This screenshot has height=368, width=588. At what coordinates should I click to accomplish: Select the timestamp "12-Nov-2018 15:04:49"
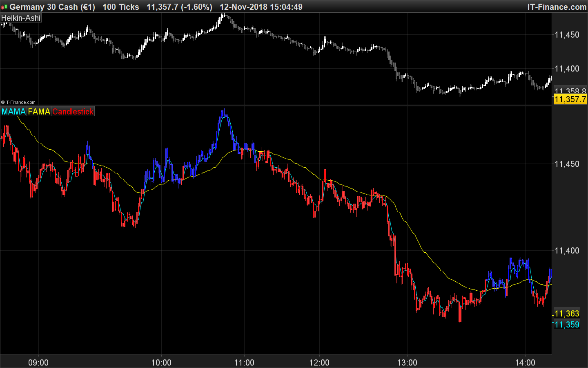(261, 7)
